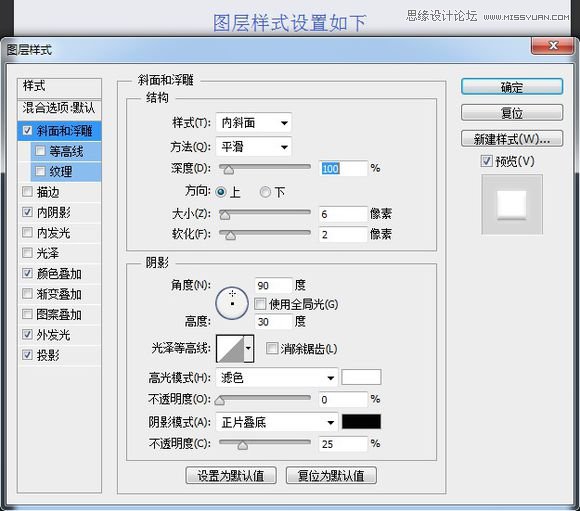Image resolution: width=580 pixels, height=511 pixels.
Task: Close the 图层样式 dialog window
Action: pos(553,46)
